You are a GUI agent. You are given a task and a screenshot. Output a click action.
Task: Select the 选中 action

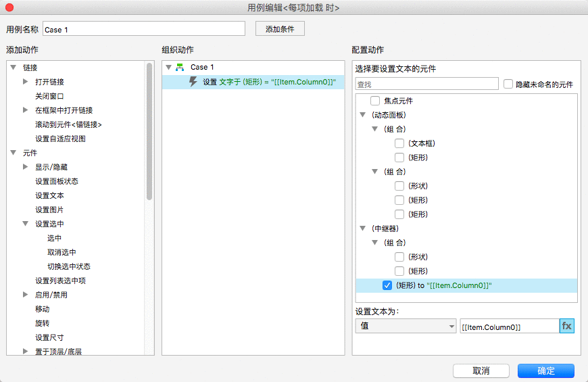(x=54, y=238)
